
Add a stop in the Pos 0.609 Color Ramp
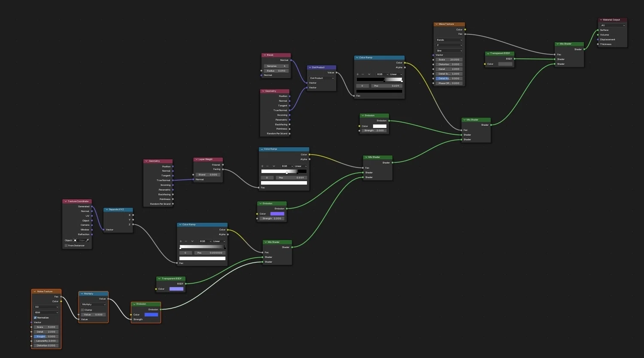tap(358, 74)
